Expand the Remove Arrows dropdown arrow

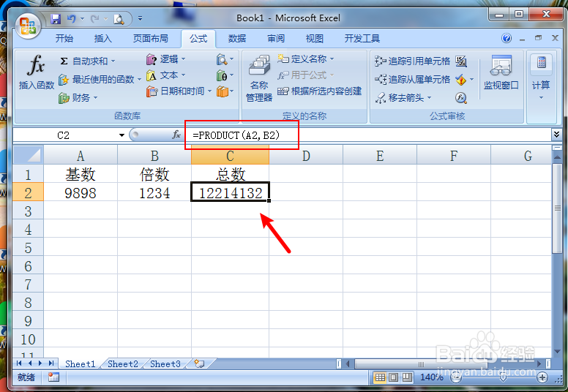pyautogui.click(x=429, y=98)
